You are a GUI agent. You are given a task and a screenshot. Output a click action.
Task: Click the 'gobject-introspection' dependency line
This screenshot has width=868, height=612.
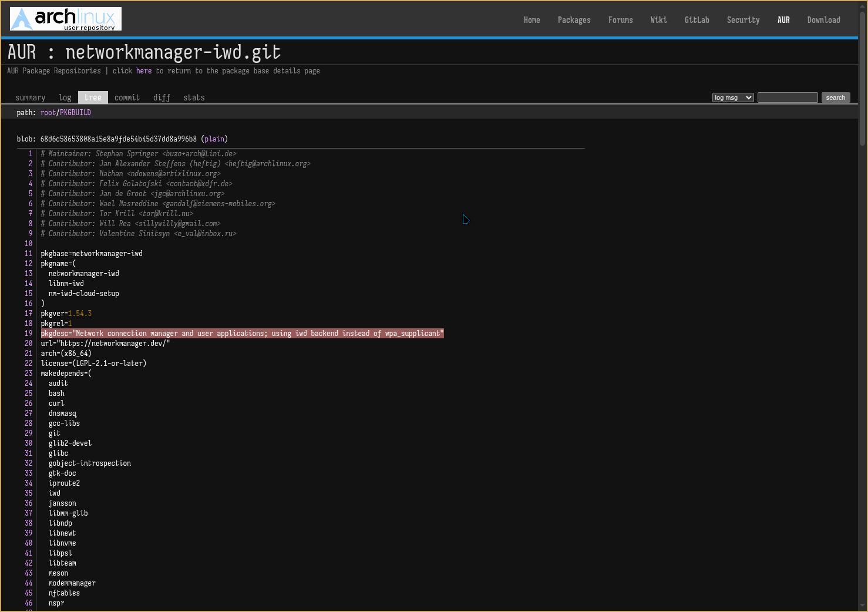pyautogui.click(x=90, y=463)
